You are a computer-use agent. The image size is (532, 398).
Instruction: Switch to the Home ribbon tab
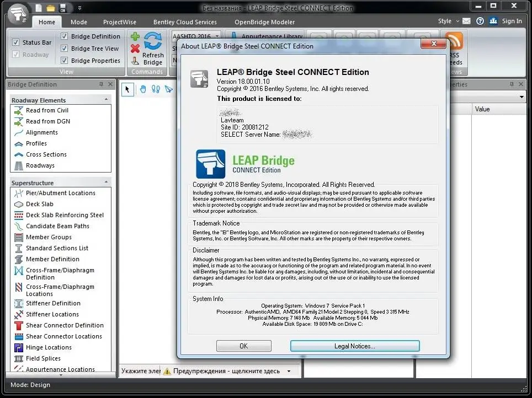(x=47, y=22)
